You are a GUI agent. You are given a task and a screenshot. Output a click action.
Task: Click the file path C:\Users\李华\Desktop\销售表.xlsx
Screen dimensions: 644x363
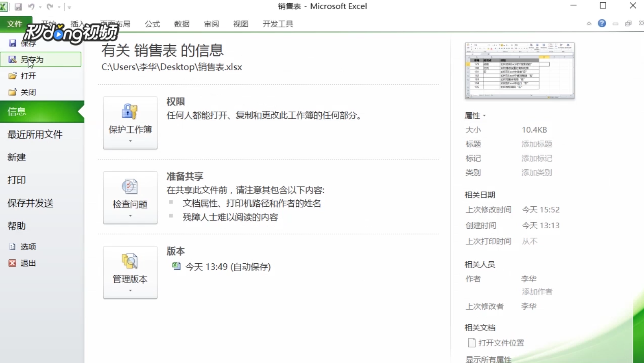click(x=172, y=67)
